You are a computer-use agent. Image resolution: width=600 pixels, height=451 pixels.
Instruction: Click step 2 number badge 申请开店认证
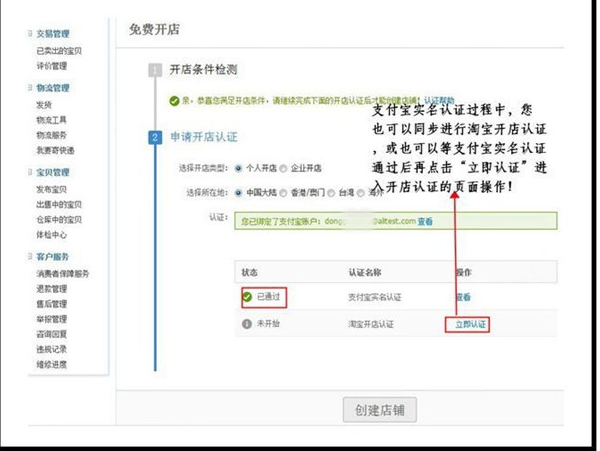(x=155, y=137)
